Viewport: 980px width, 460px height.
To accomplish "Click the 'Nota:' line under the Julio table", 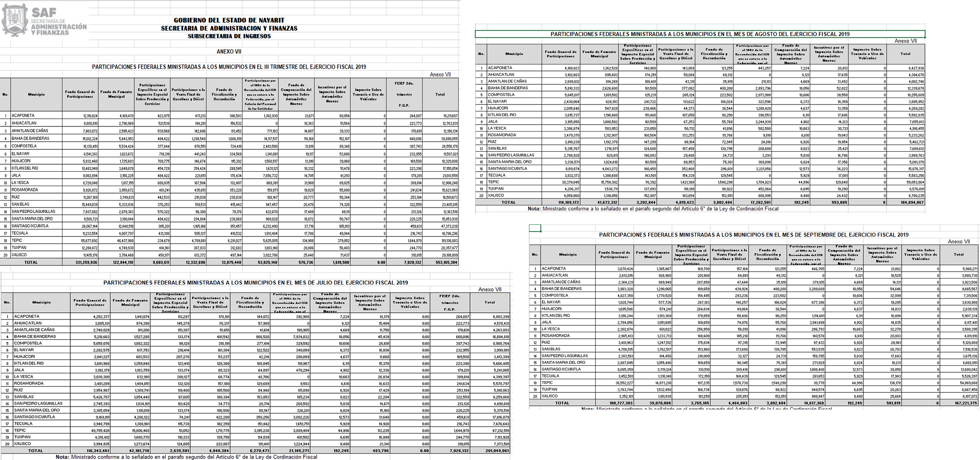I will pos(186,457).
